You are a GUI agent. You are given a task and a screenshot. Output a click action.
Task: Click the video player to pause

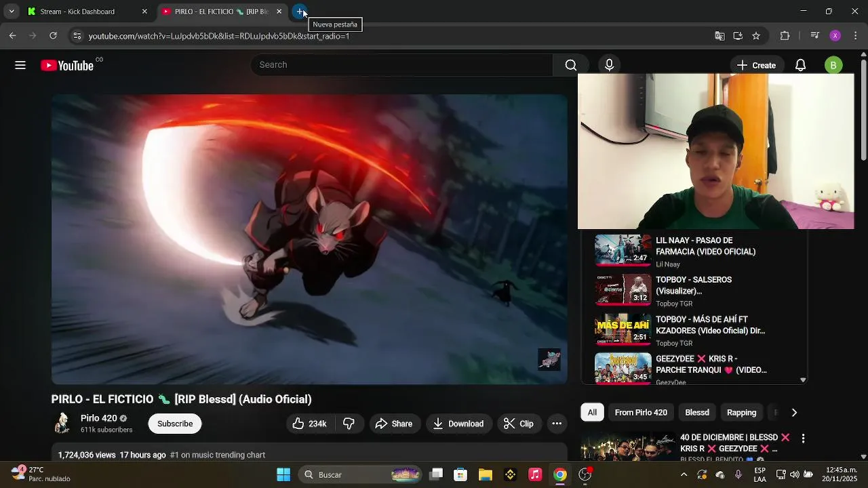pos(309,239)
